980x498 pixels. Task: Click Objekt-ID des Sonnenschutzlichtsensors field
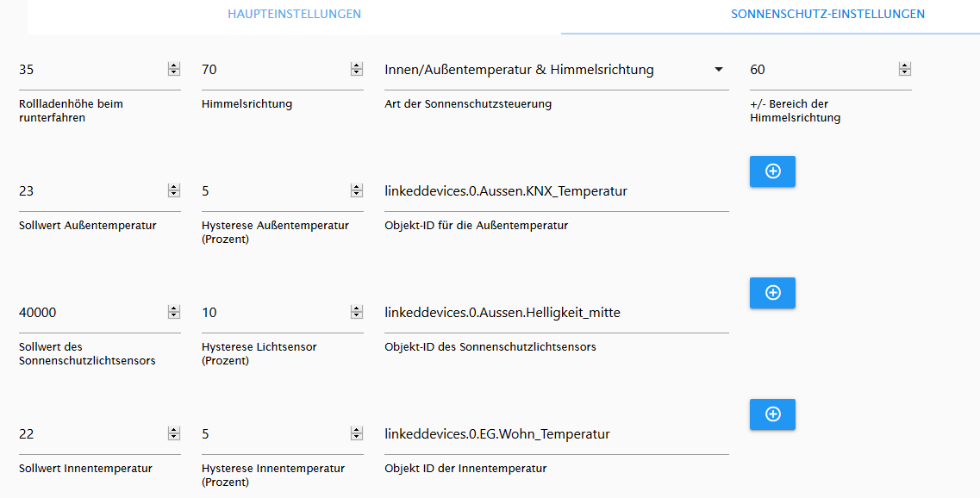[556, 313]
